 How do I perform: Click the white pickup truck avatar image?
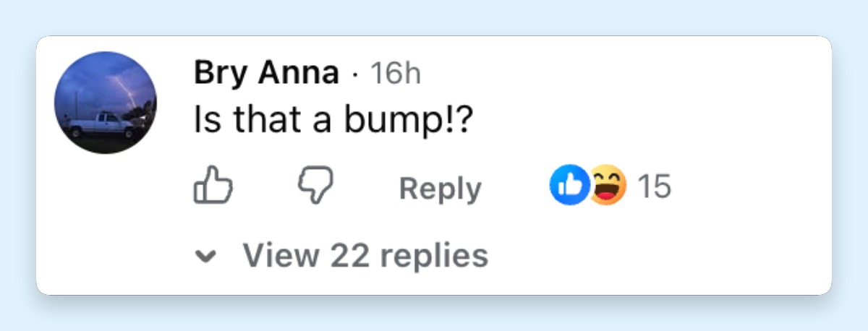click(x=106, y=102)
